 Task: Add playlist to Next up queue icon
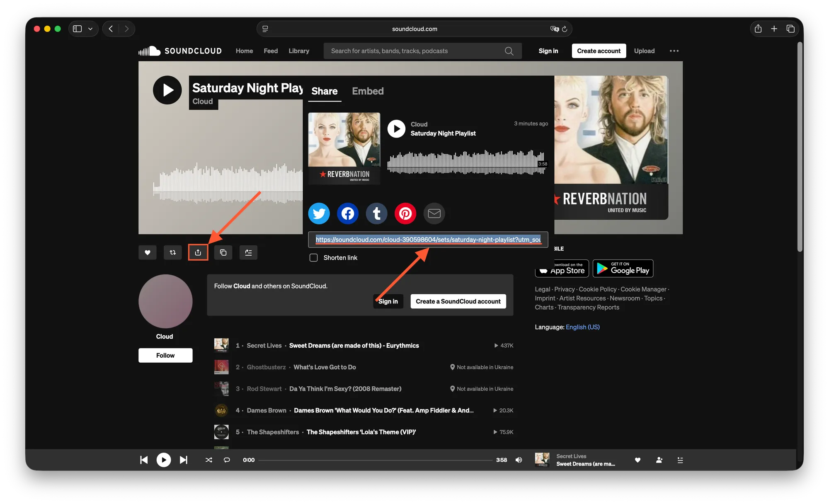249,252
